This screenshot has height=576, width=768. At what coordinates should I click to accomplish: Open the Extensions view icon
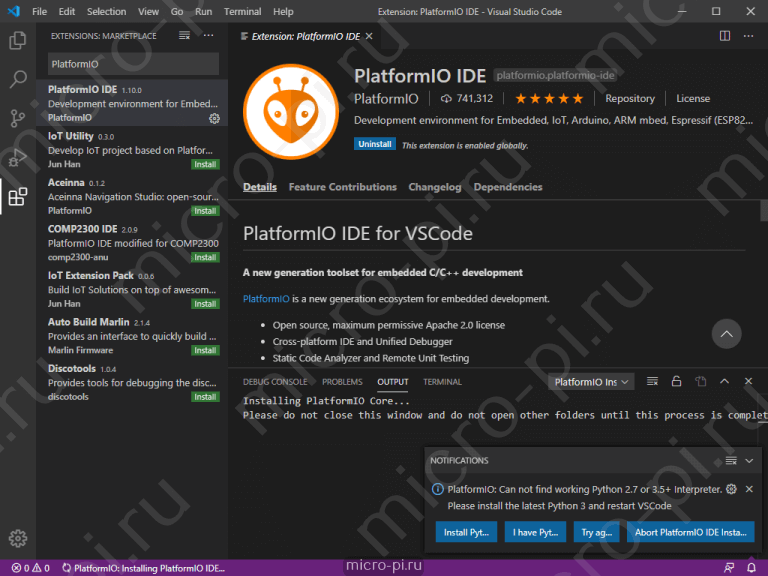[18, 196]
